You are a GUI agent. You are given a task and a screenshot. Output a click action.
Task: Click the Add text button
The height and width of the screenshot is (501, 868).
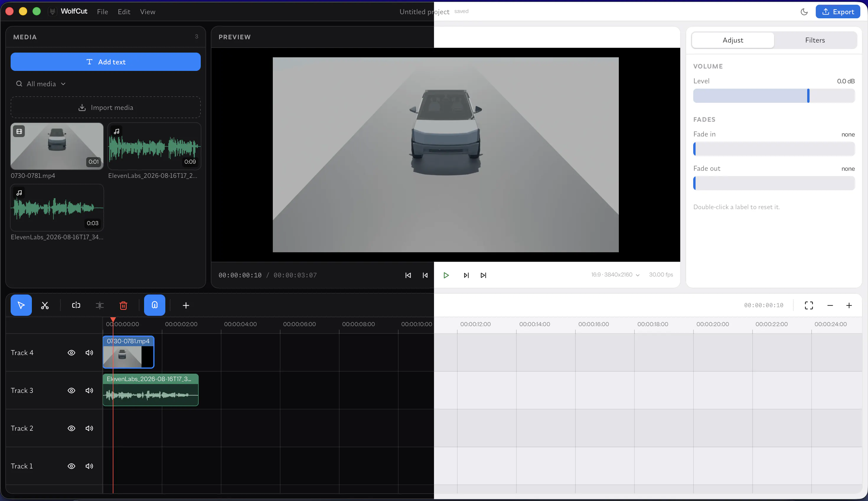pos(106,62)
